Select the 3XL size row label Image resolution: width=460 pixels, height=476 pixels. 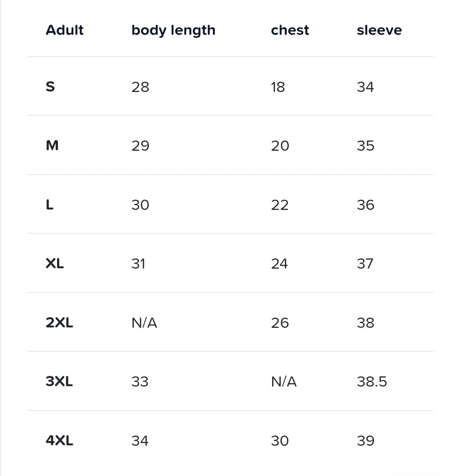coord(59,381)
